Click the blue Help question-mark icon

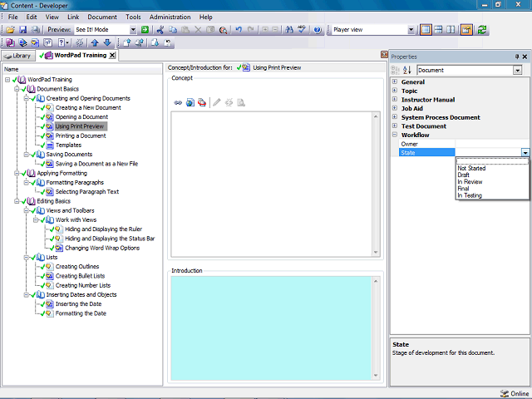(x=318, y=30)
